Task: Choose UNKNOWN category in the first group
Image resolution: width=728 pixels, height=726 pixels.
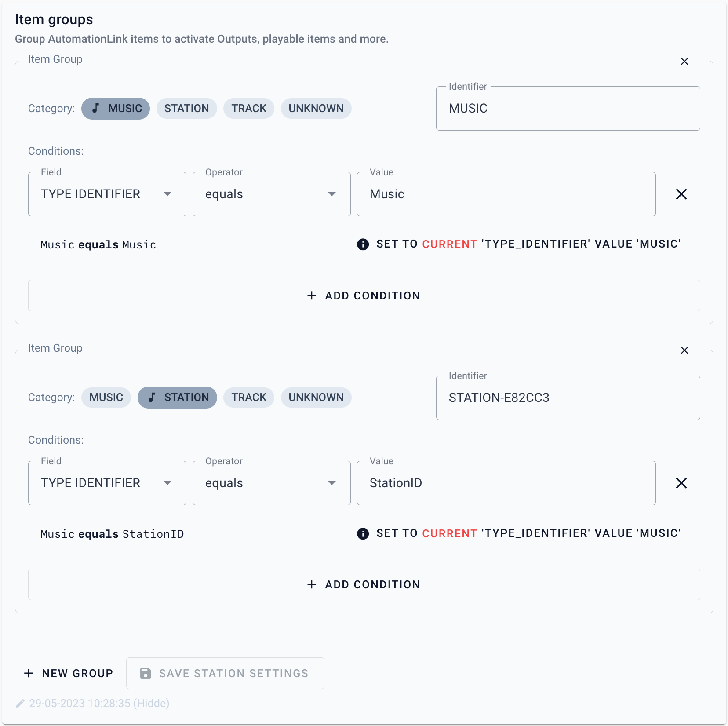Action: click(x=316, y=109)
